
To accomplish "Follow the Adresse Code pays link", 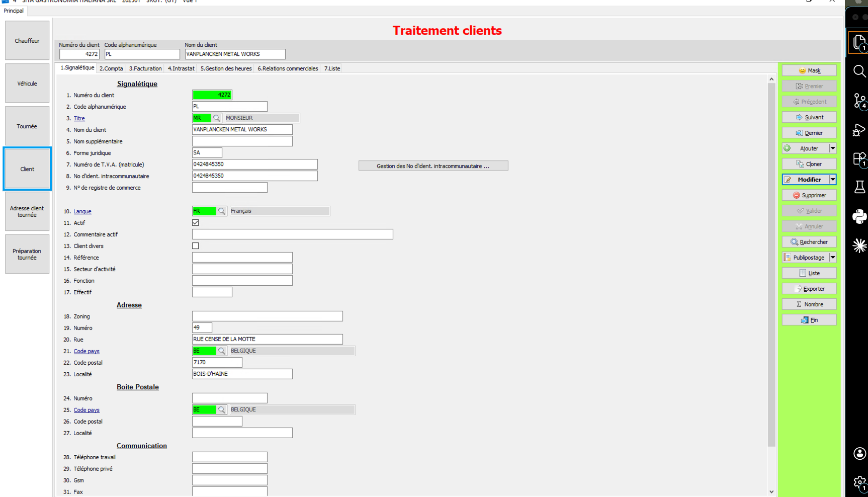I will pos(86,351).
